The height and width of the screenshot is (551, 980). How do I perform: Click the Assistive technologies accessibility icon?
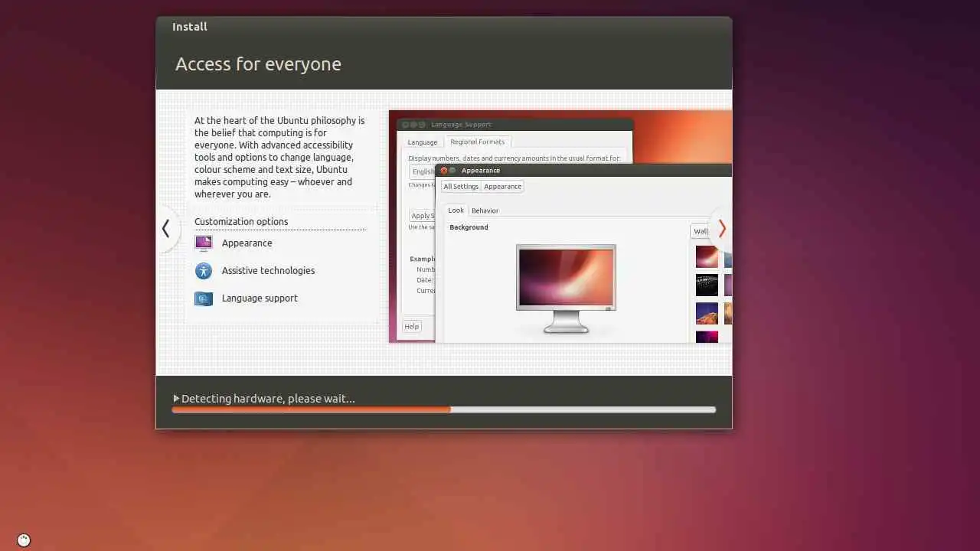[204, 271]
